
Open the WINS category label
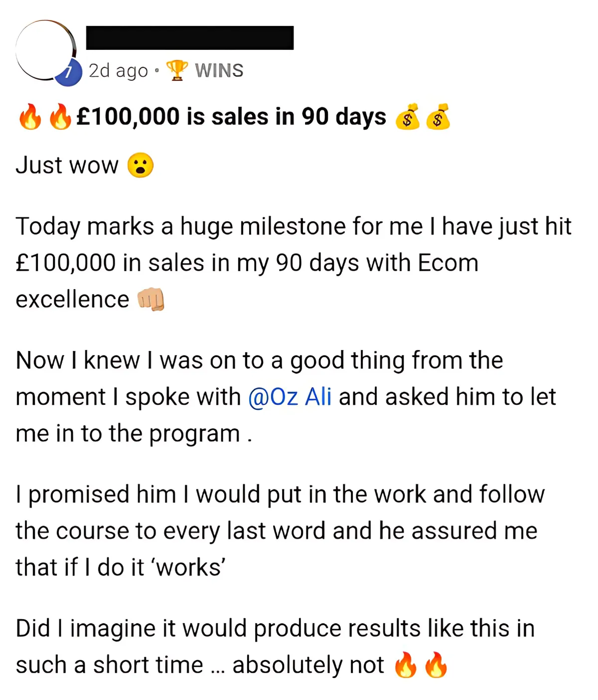[219, 71]
